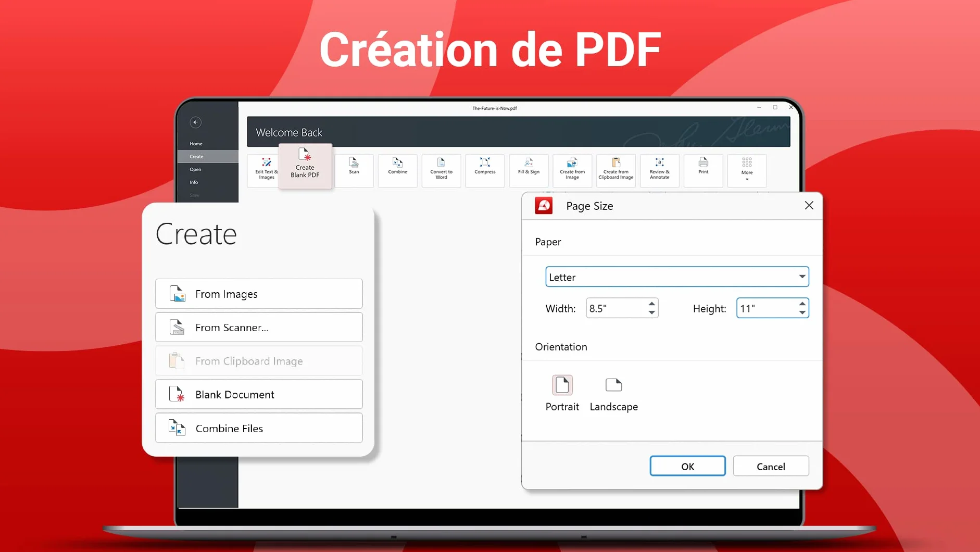This screenshot has height=552, width=980.
Task: Close the Page Size dialog
Action: 809,206
